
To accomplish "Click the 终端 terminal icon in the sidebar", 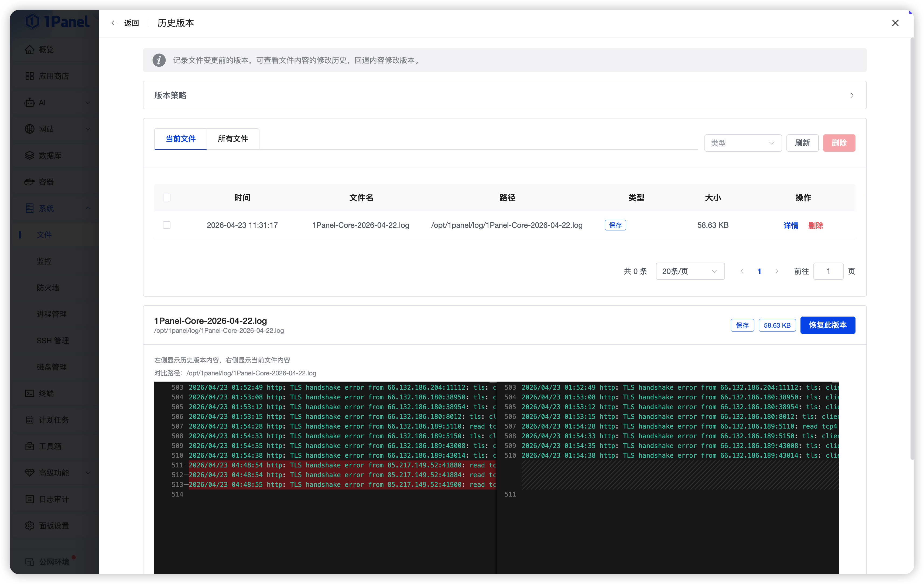I will point(30,393).
